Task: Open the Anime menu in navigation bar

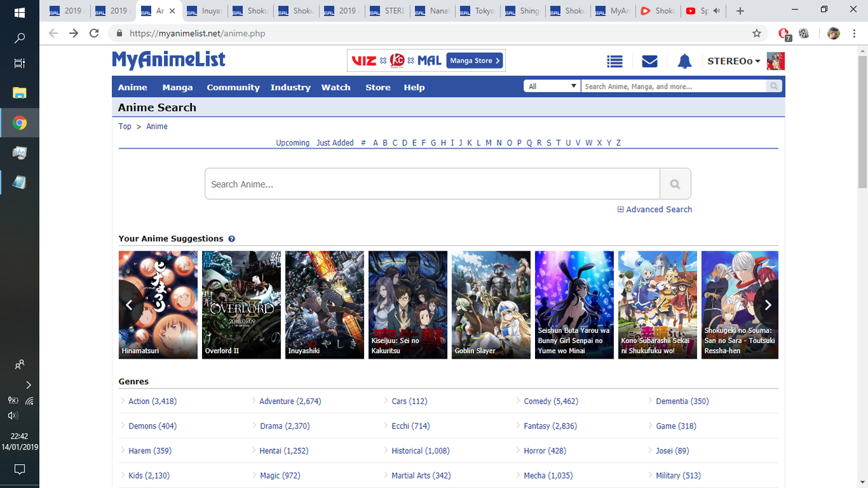Action: point(133,87)
